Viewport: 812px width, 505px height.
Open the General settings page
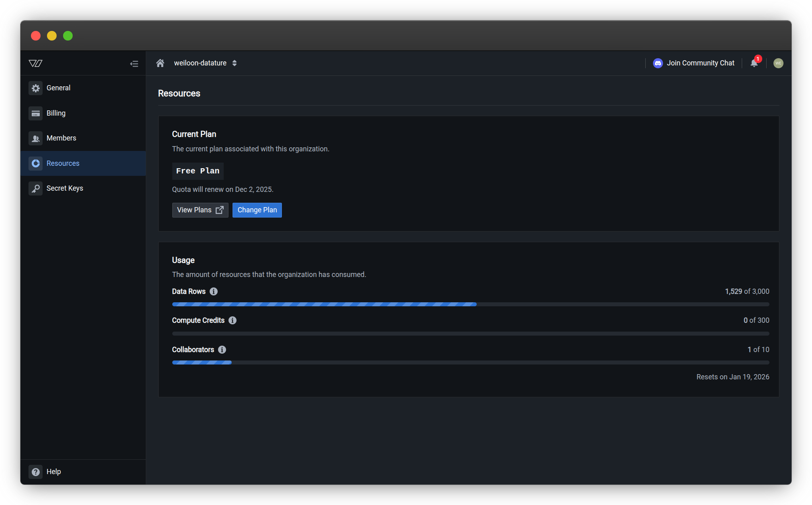(58, 88)
